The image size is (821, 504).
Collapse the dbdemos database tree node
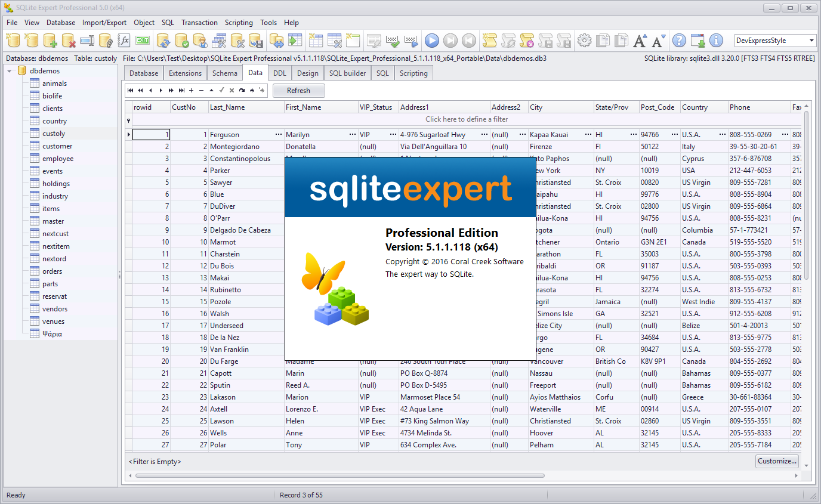click(10, 71)
